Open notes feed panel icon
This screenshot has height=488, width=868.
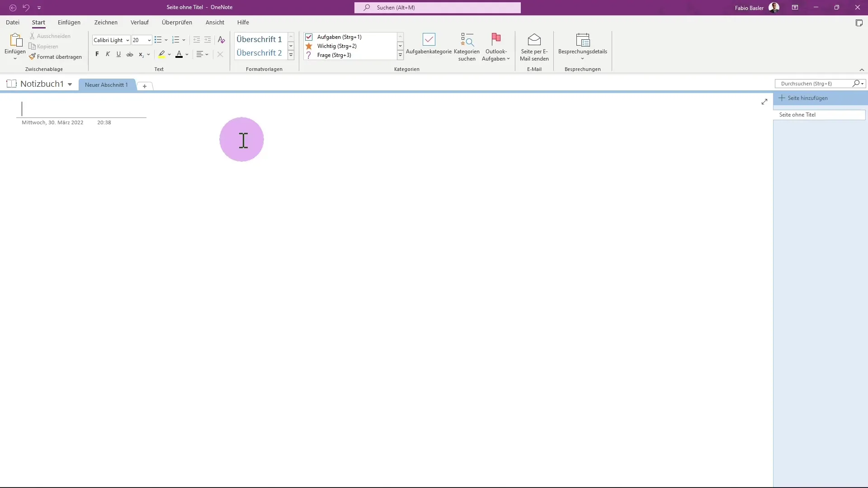click(859, 23)
